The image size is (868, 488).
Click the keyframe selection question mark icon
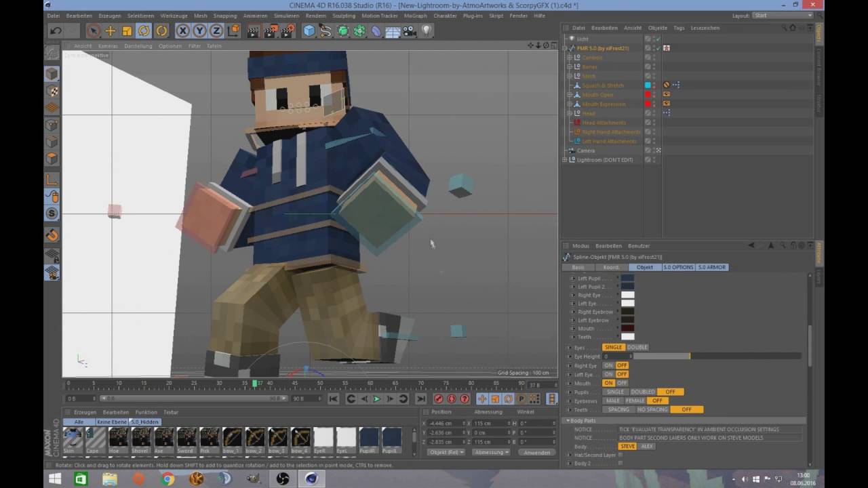pyautogui.click(x=465, y=399)
